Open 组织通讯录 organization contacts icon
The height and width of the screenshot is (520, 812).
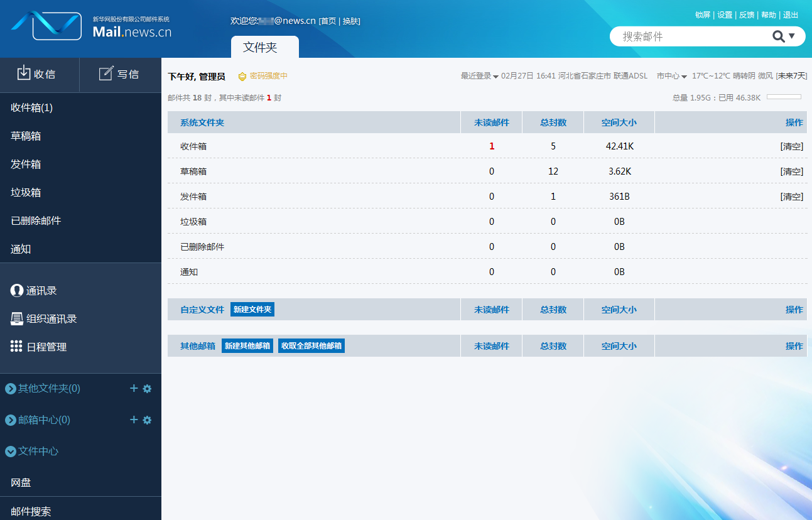tap(17, 319)
